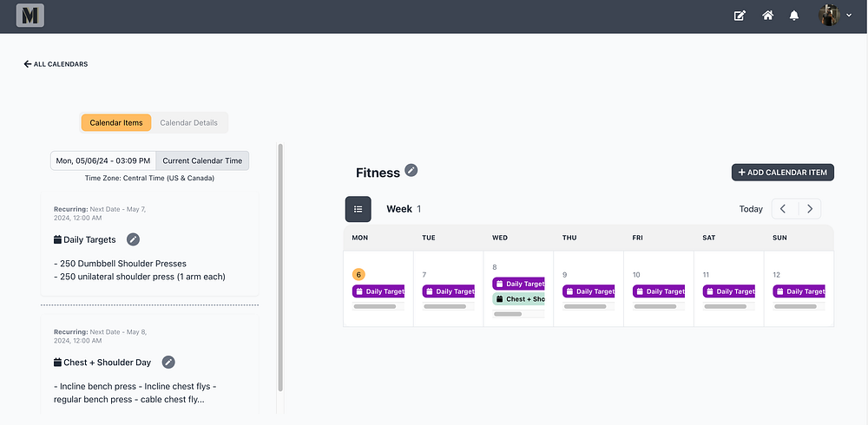Edit the Chest + Shoulder Day item pencil
Viewport: 868px width, 425px height.
[x=168, y=362]
